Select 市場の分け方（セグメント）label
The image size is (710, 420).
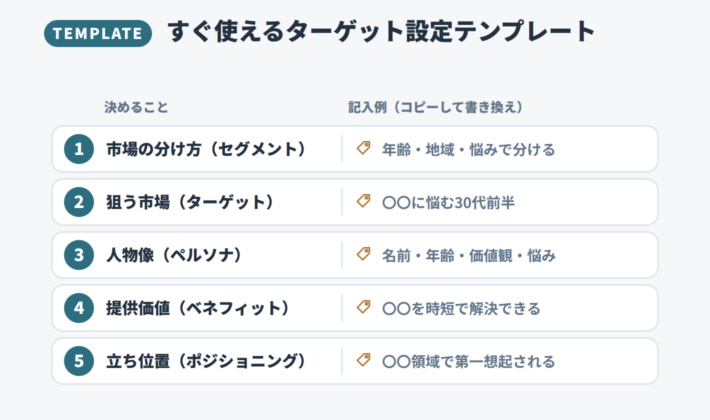(208, 149)
